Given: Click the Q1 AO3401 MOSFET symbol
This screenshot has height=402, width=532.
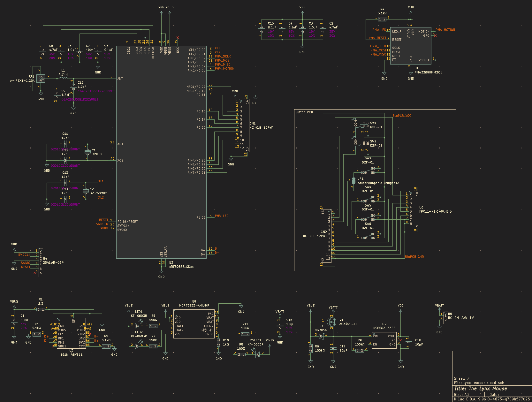Looking at the screenshot, I should point(332,322).
